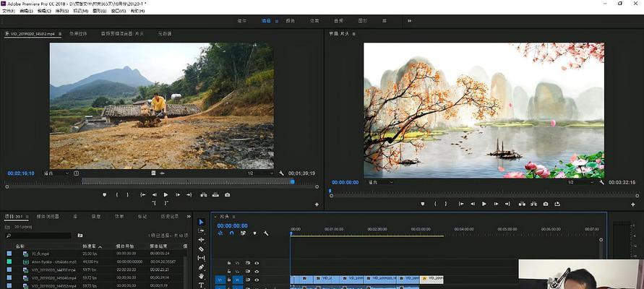Click Mark Out in the source monitor
644x289 pixels.
(128, 194)
